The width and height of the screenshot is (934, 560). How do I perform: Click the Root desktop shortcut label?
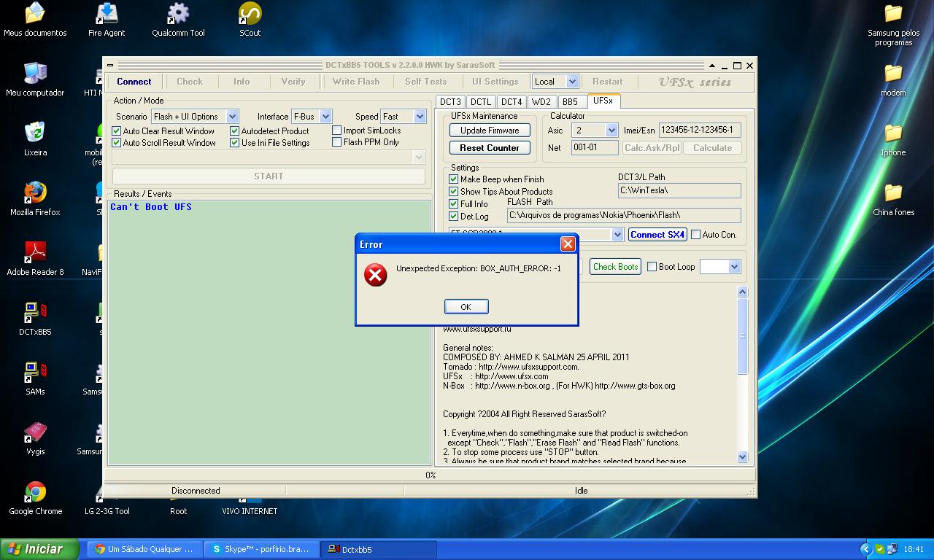tap(179, 511)
